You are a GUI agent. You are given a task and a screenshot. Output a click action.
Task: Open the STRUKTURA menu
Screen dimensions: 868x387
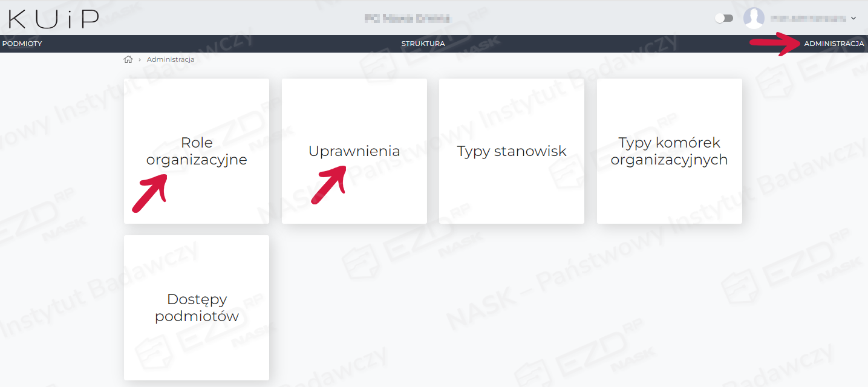click(x=423, y=44)
